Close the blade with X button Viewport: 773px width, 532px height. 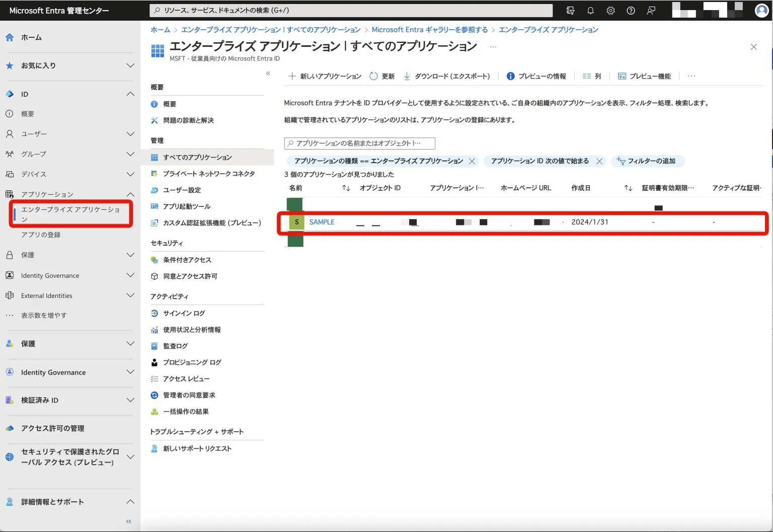coord(754,47)
